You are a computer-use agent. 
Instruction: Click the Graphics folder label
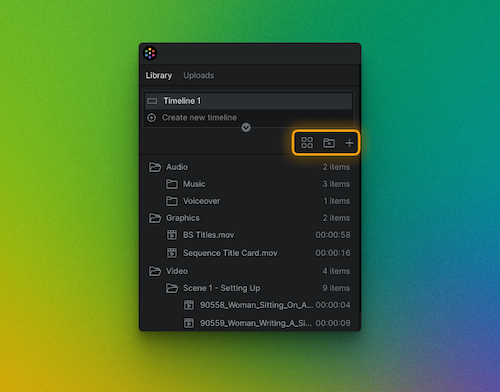(x=183, y=218)
